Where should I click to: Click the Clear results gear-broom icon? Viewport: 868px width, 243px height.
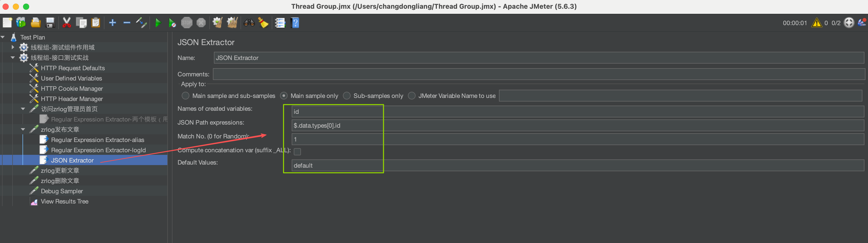[x=217, y=23]
